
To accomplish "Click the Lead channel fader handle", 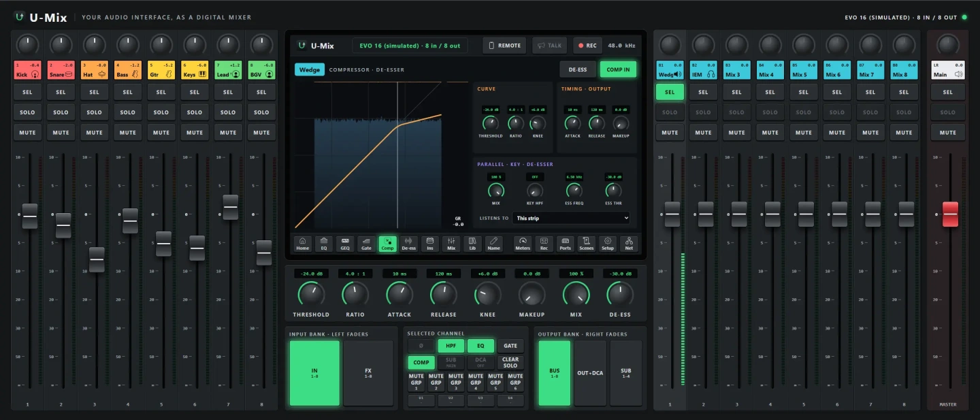I will click(x=231, y=207).
